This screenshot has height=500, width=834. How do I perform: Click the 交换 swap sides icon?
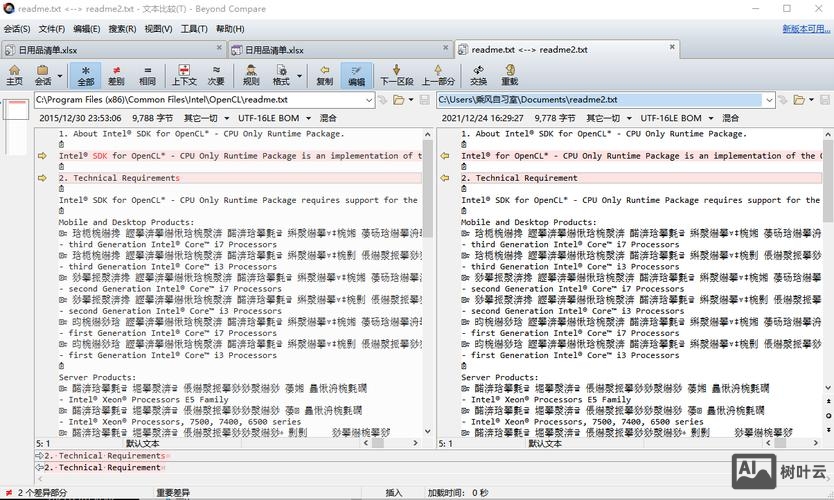pos(479,75)
